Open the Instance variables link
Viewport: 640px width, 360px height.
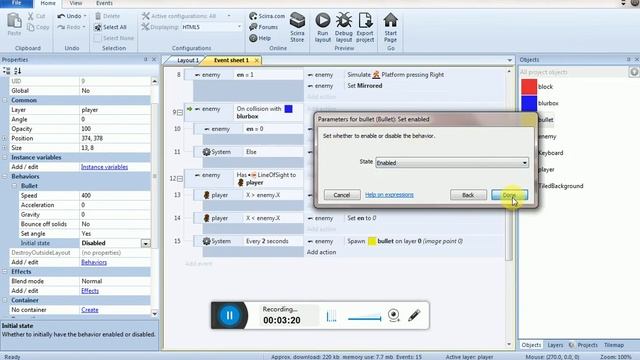(x=104, y=167)
